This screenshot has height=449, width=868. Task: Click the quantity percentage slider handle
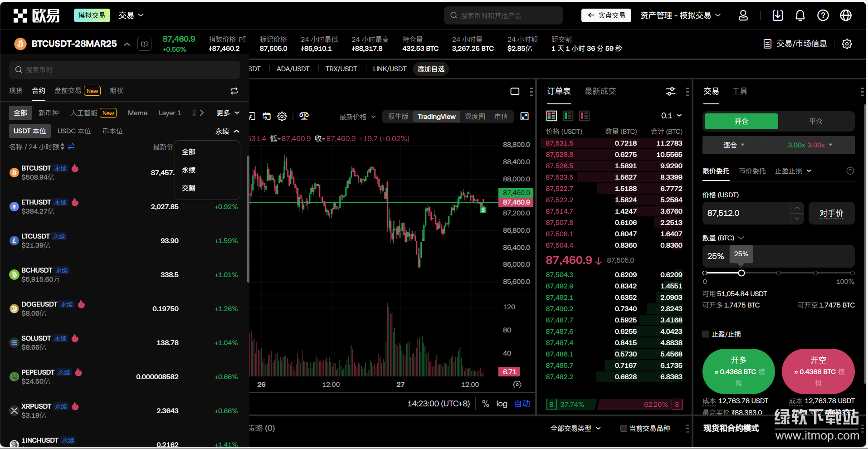(741, 273)
